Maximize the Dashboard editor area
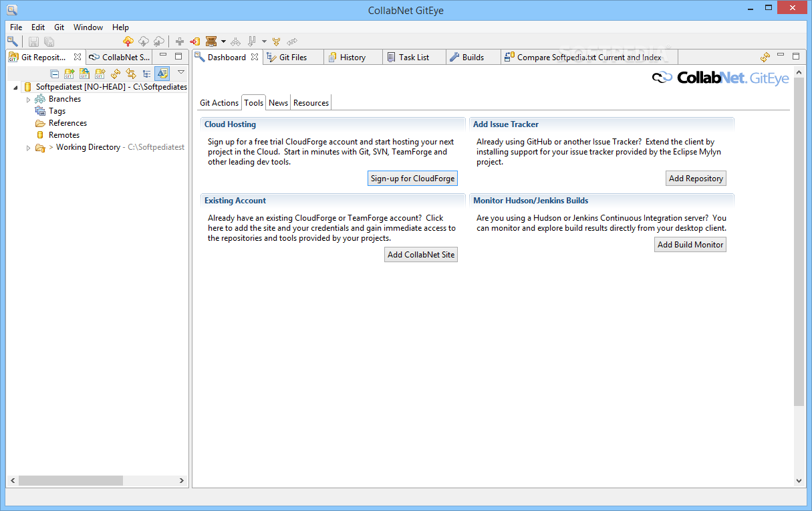 tap(796, 56)
